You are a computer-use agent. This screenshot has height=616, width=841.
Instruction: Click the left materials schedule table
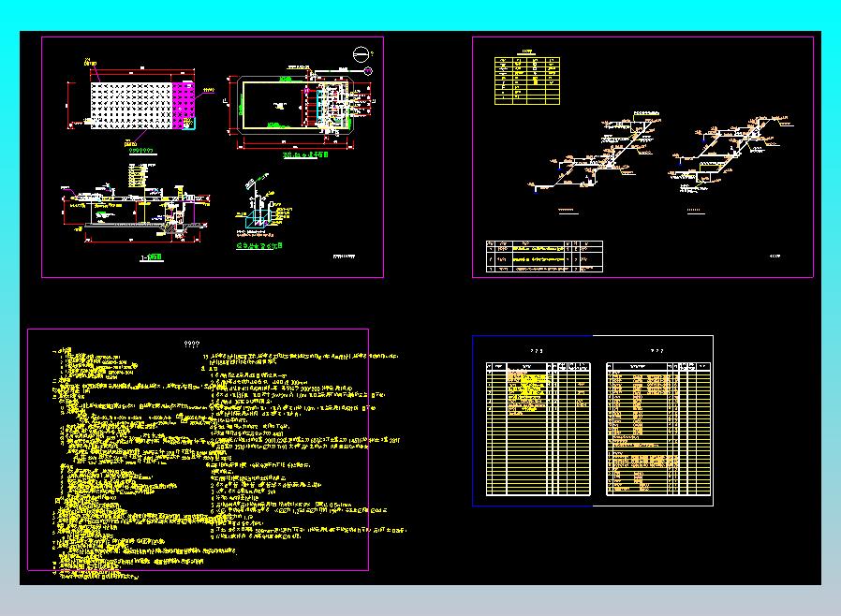point(538,429)
